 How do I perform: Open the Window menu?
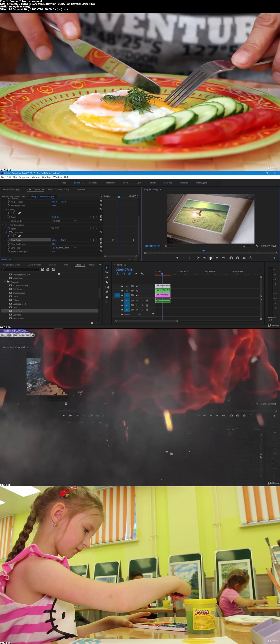pos(58,177)
